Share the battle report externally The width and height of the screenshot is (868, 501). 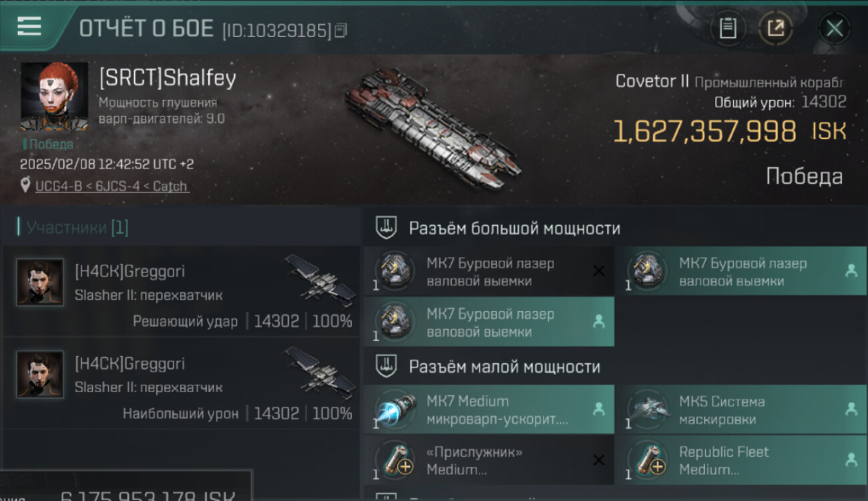click(x=776, y=28)
